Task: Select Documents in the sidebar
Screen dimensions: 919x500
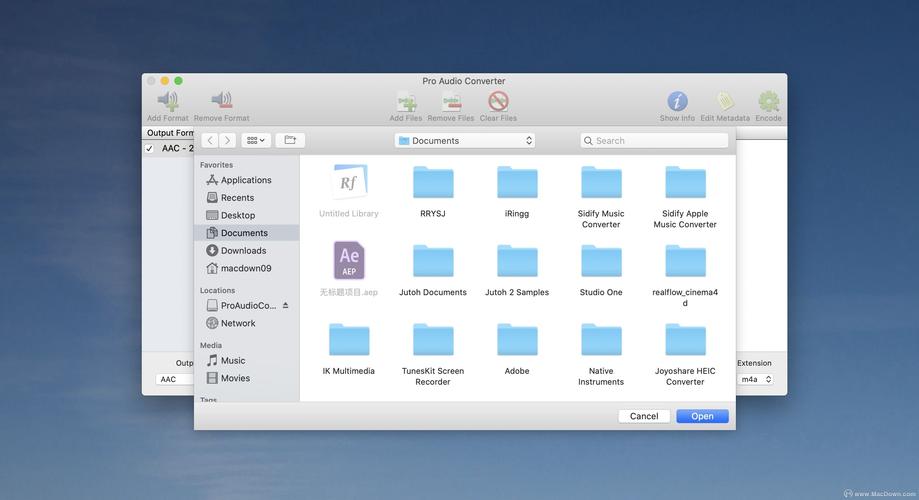Action: (x=246, y=233)
